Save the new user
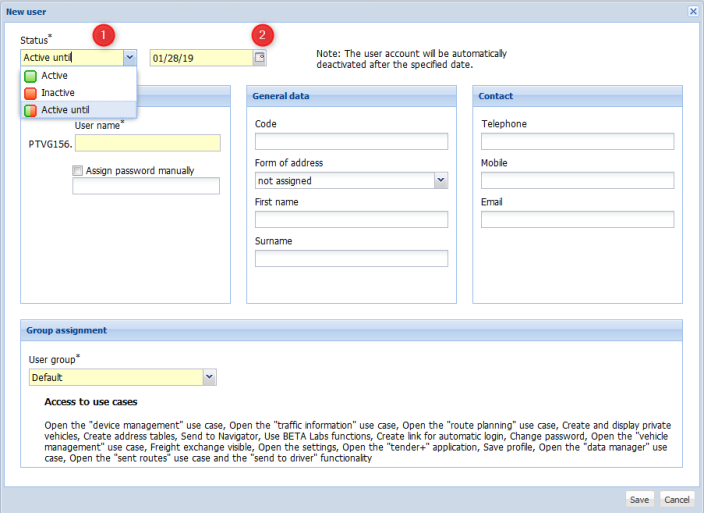This screenshot has width=704, height=513. [x=639, y=500]
